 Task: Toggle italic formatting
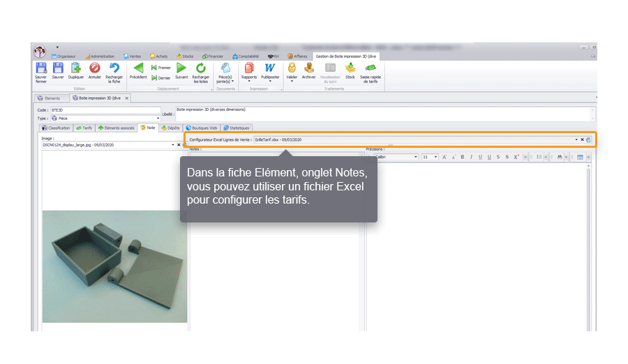pyautogui.click(x=472, y=157)
